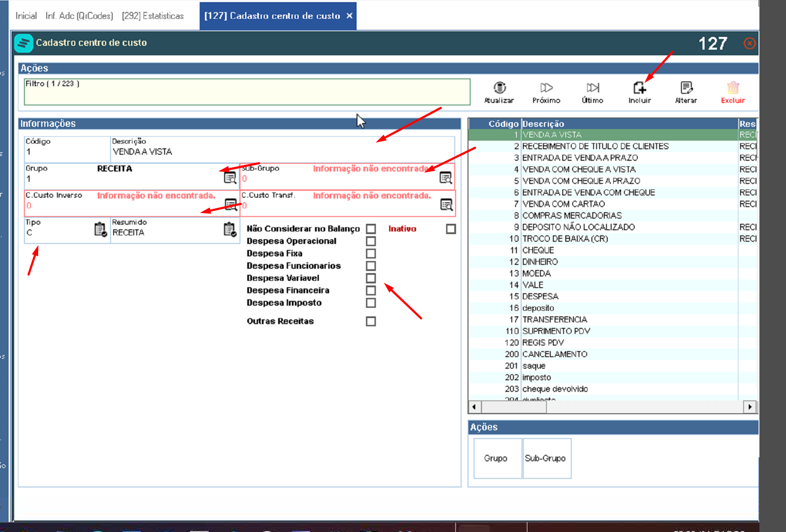Open the Grupo lookup search icon
This screenshot has width=786, height=532.
230,177
